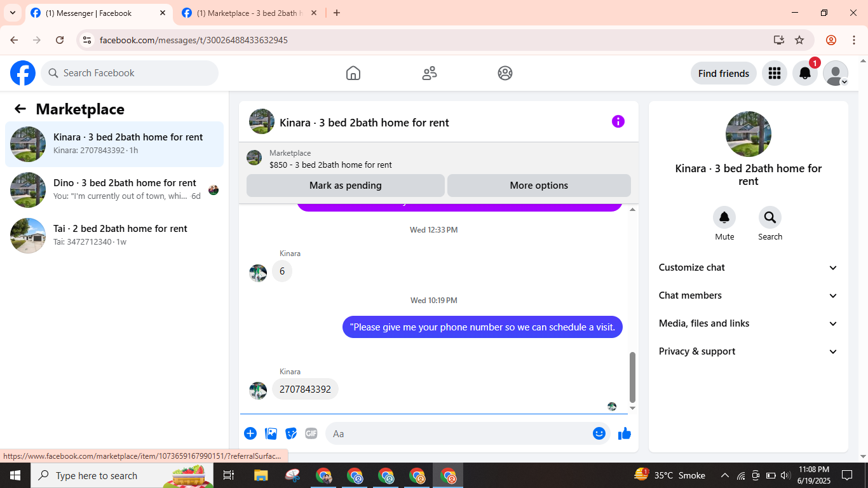Open Dino 3 bed 2bath conversation
Viewport: 868px width, 488px height.
click(x=114, y=190)
